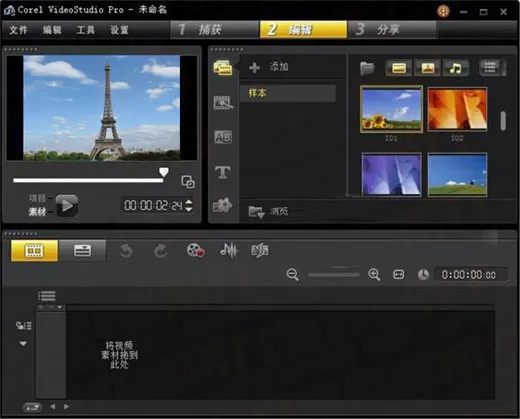
Task: Select sunflower thumbnail I01
Action: (391, 109)
